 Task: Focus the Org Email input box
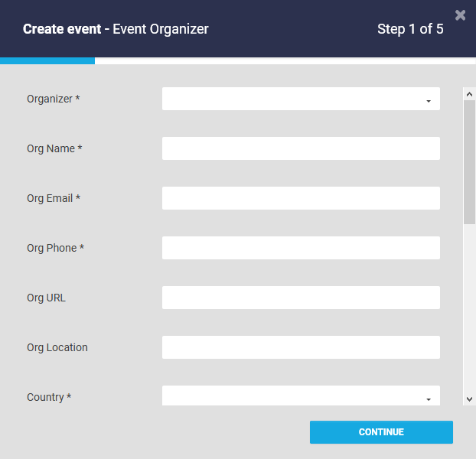coord(301,198)
